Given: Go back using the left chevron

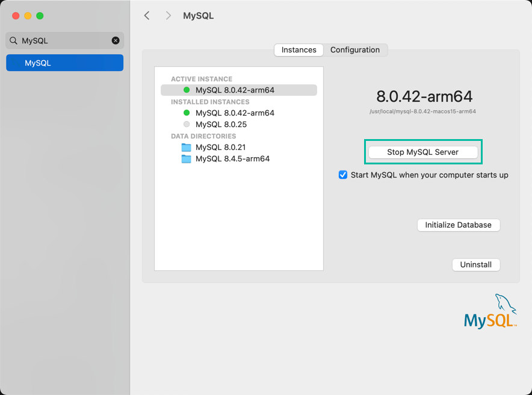Looking at the screenshot, I should click(x=147, y=16).
